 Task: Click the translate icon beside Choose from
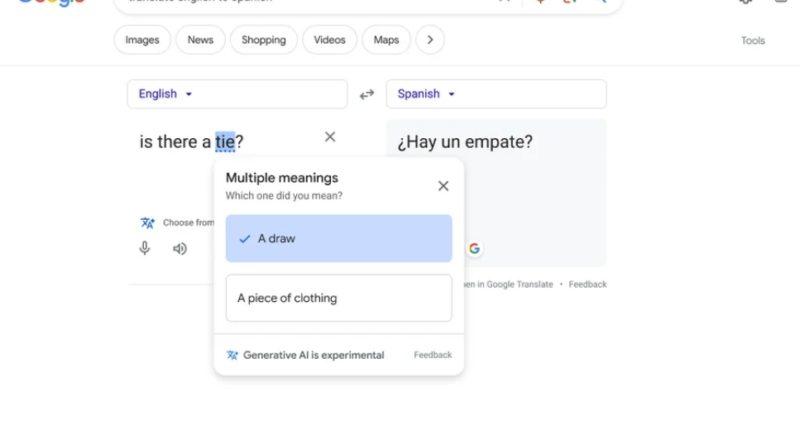tap(148, 222)
